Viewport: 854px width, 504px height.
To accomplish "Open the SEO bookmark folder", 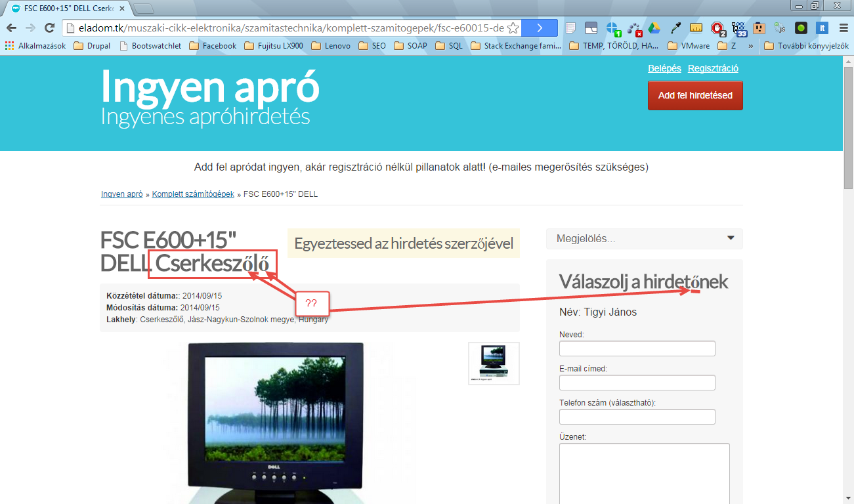I will (372, 46).
